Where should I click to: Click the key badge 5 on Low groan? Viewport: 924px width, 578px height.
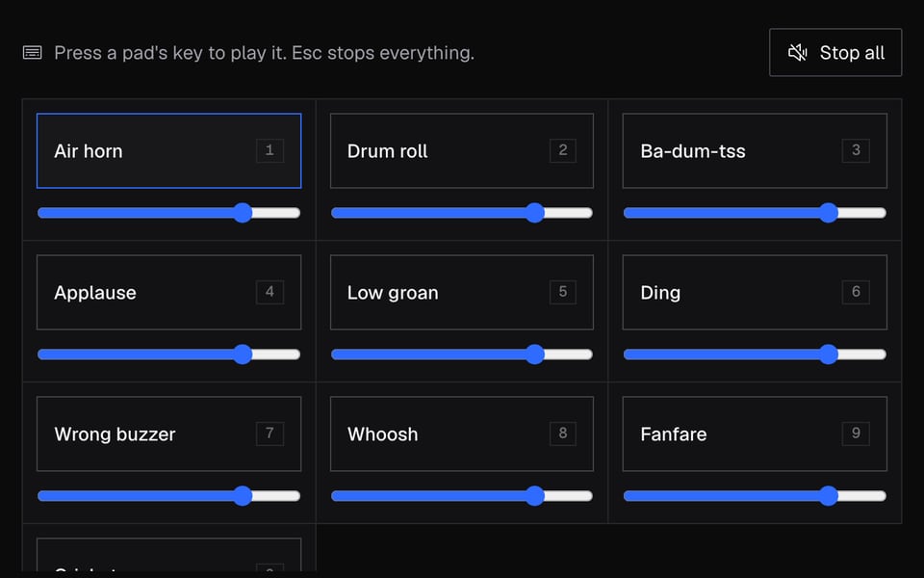[563, 292]
